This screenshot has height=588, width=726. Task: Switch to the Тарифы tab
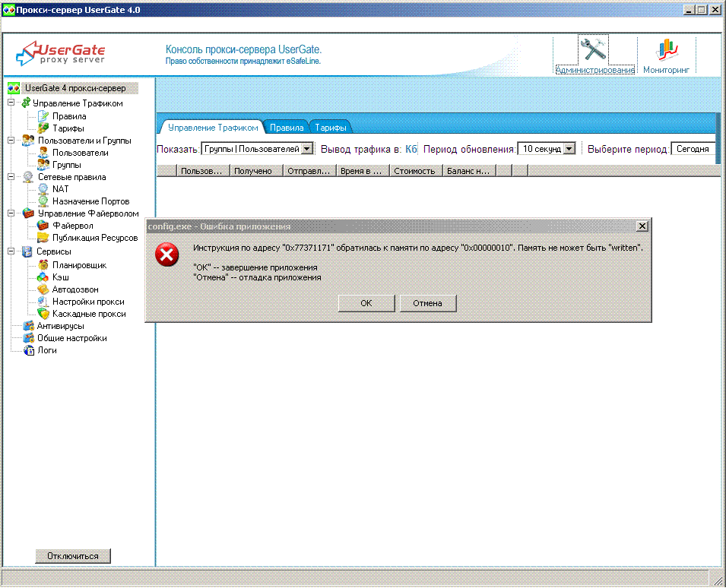tap(331, 128)
